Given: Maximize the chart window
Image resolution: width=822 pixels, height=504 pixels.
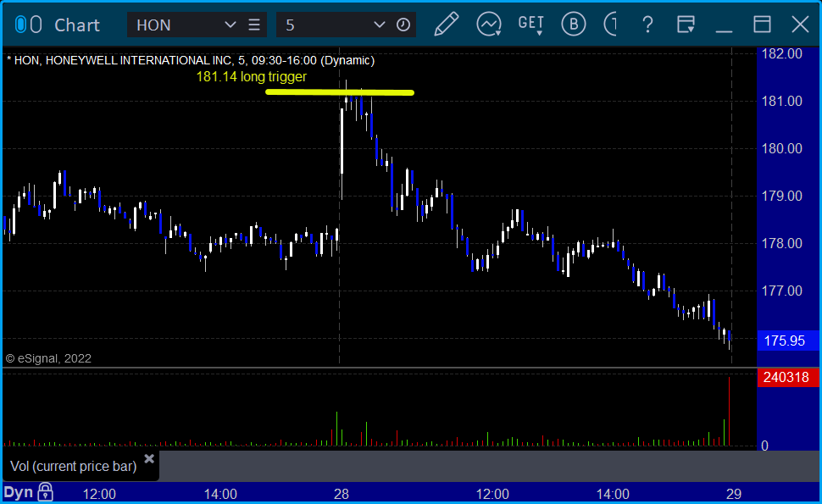Looking at the screenshot, I should [762, 24].
